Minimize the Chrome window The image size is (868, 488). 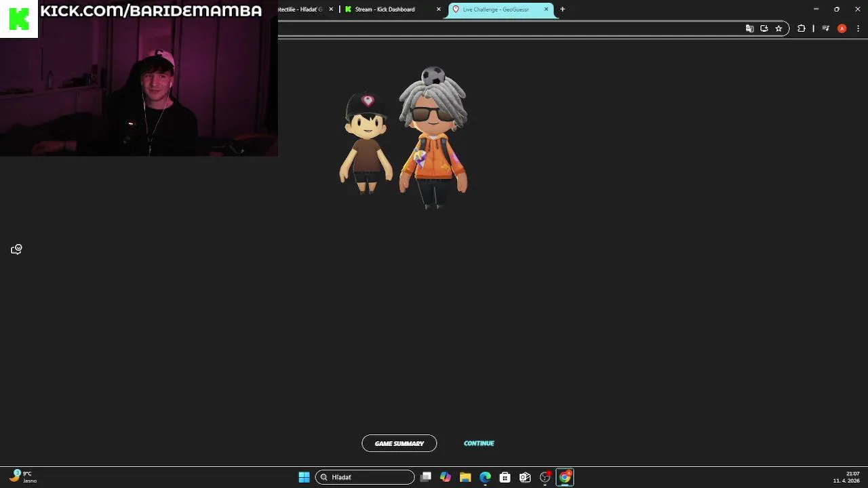(x=816, y=9)
